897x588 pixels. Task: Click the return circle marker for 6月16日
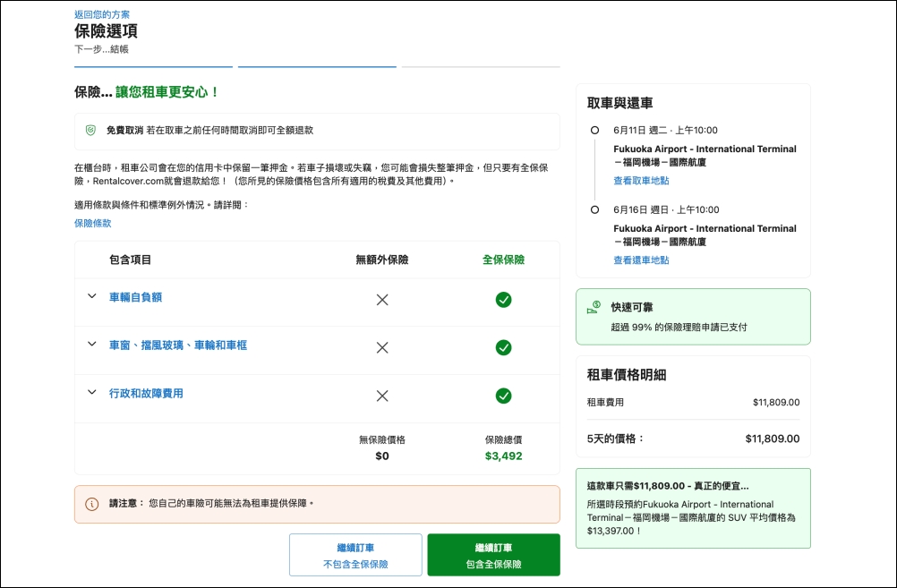(x=595, y=210)
